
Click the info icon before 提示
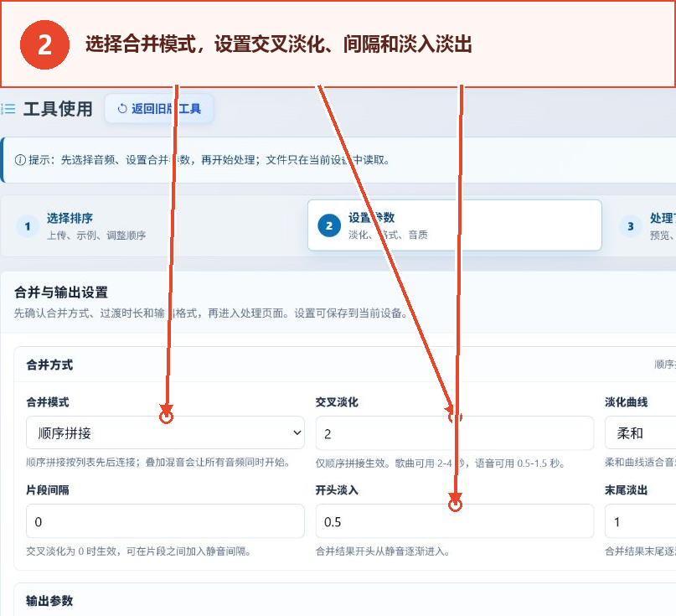tap(20, 160)
